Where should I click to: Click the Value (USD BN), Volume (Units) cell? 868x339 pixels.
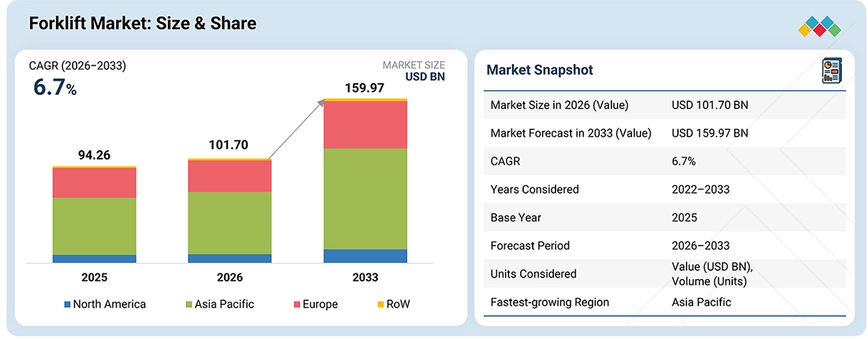[x=712, y=273]
